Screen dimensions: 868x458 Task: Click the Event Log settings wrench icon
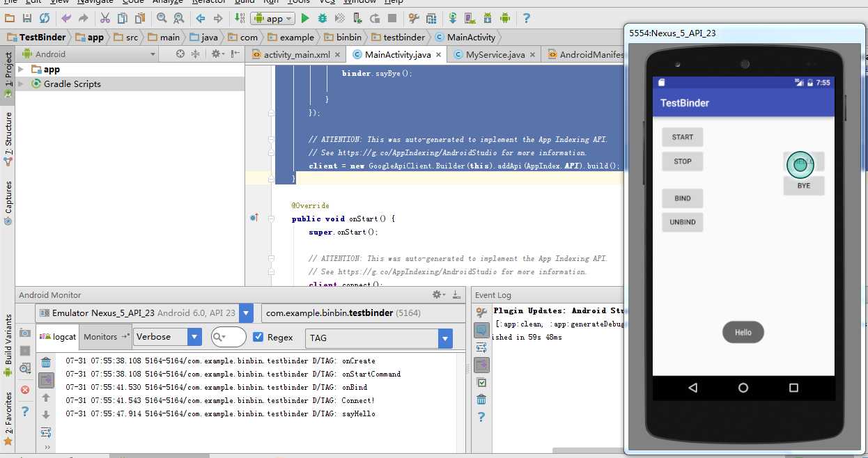[481, 312]
